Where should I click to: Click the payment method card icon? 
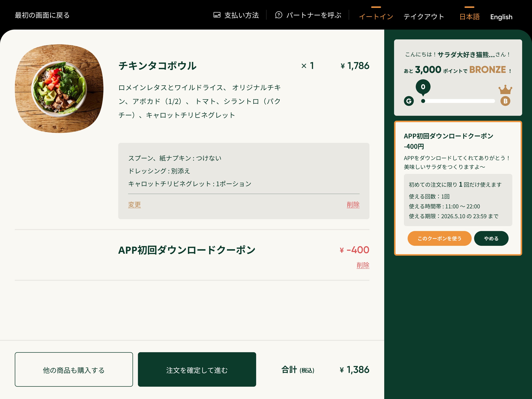(x=217, y=15)
